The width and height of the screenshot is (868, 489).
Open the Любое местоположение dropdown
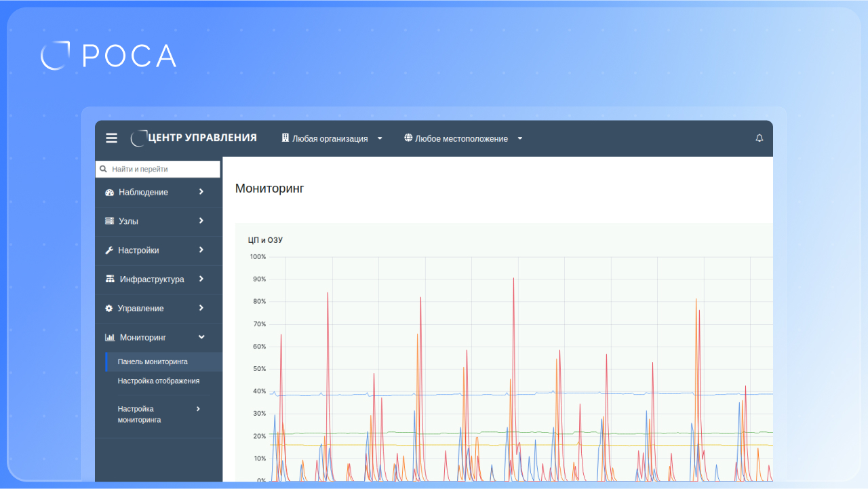pos(463,138)
